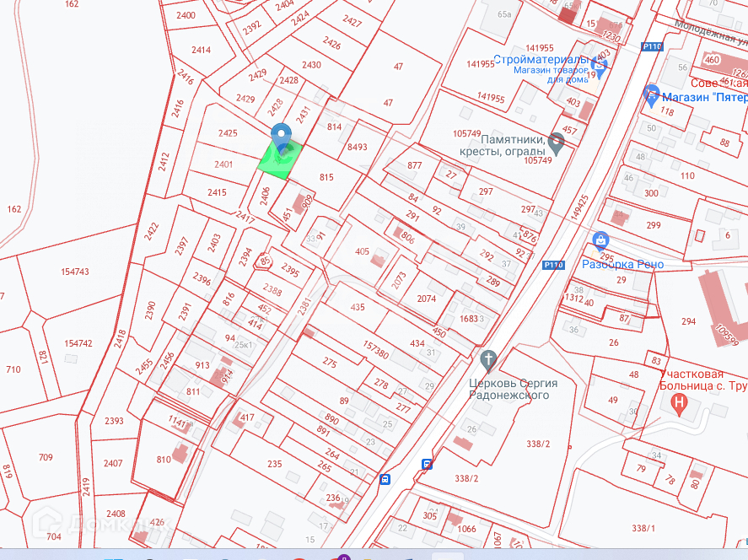Click the bus stop icon near parcel 236

point(385,479)
